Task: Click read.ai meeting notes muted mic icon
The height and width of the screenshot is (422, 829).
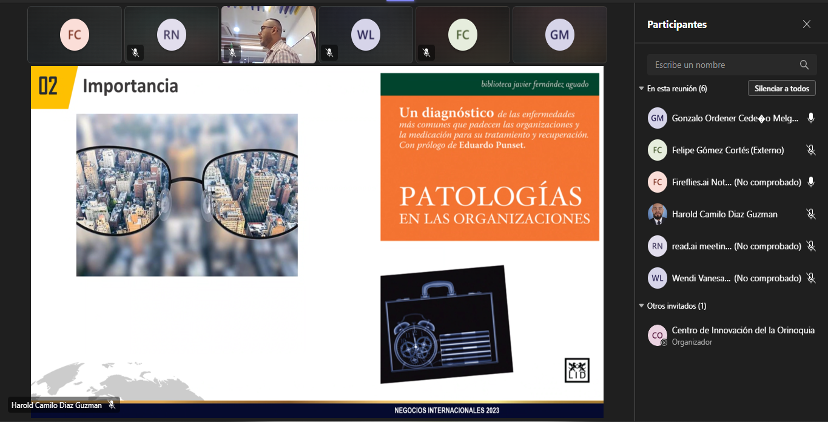Action: coord(811,246)
